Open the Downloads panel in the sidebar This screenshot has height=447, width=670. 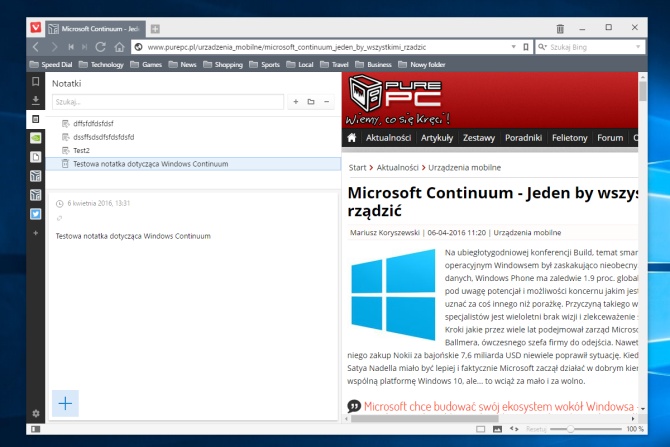[x=35, y=100]
